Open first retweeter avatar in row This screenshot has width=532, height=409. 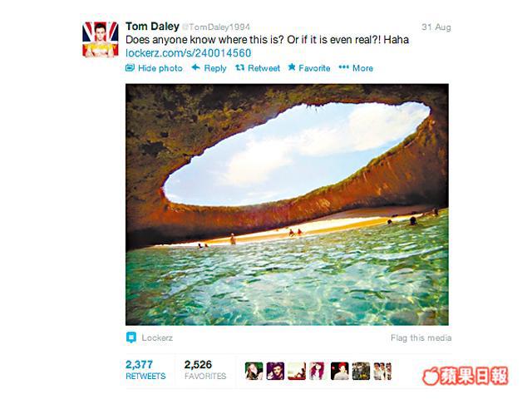[254, 371]
